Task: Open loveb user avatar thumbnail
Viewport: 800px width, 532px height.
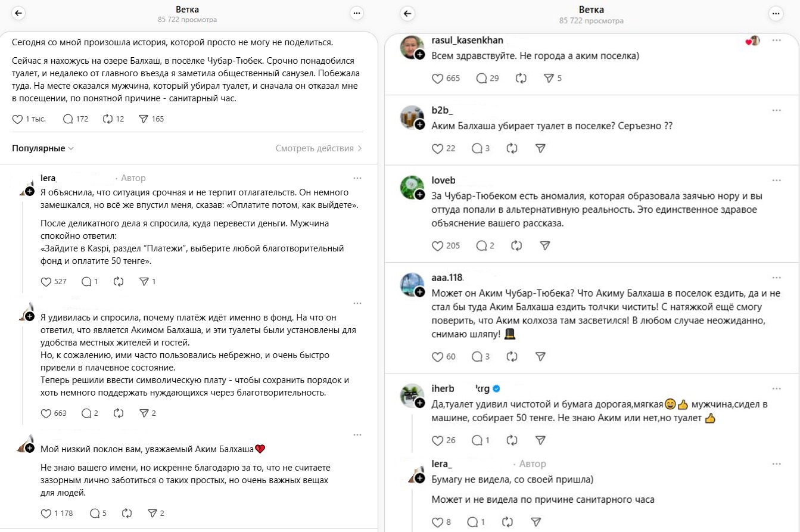Action: click(411, 186)
